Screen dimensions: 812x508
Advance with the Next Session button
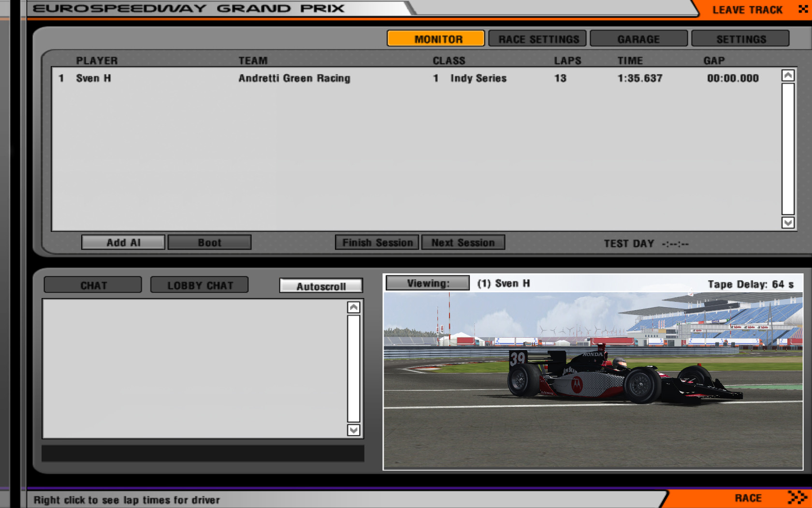tap(463, 242)
